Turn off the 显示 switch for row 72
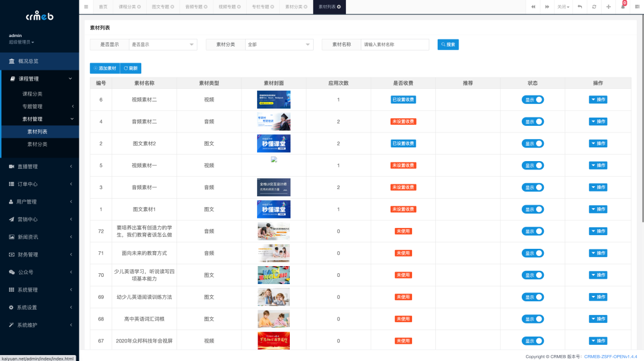The image size is (644, 361). [x=532, y=231]
